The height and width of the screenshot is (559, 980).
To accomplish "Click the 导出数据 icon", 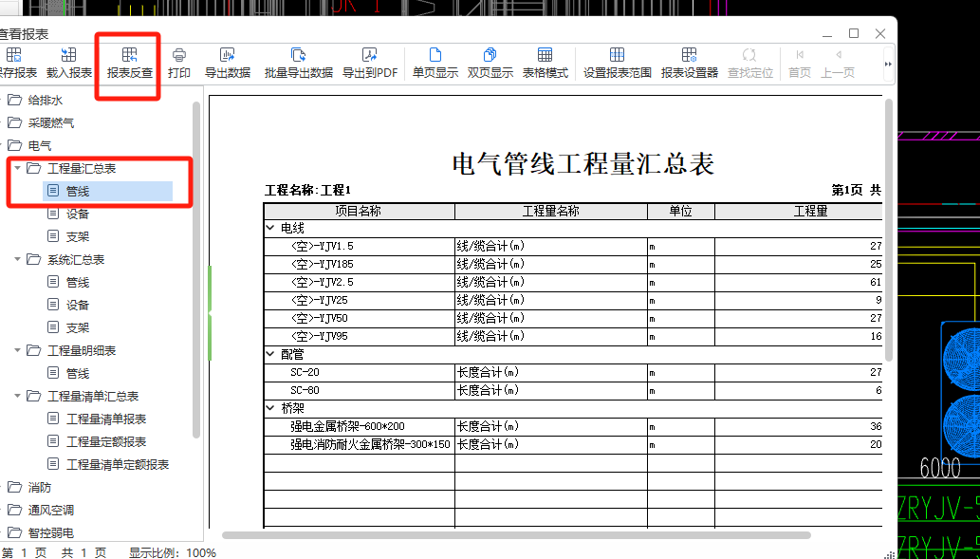I will coord(228,55).
